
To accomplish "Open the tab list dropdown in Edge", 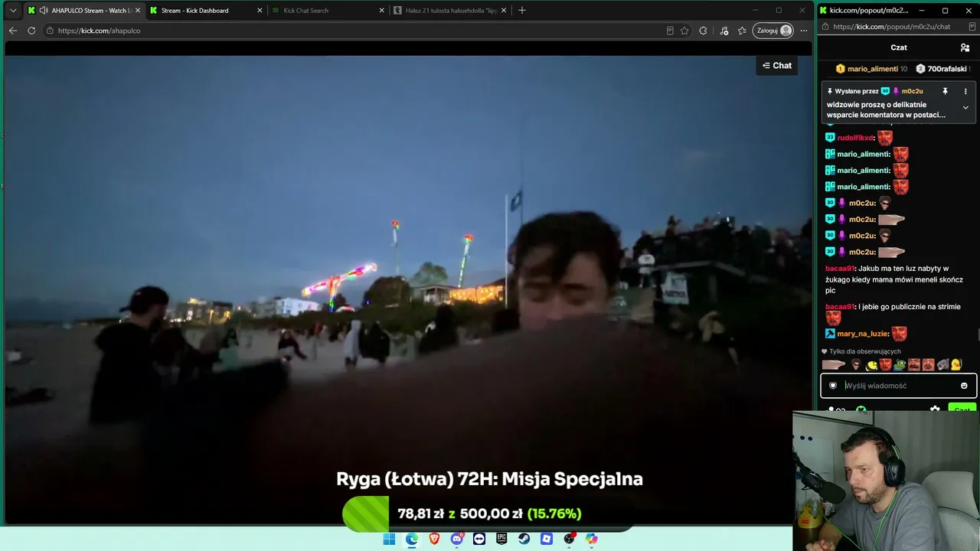I will tap(13, 11).
